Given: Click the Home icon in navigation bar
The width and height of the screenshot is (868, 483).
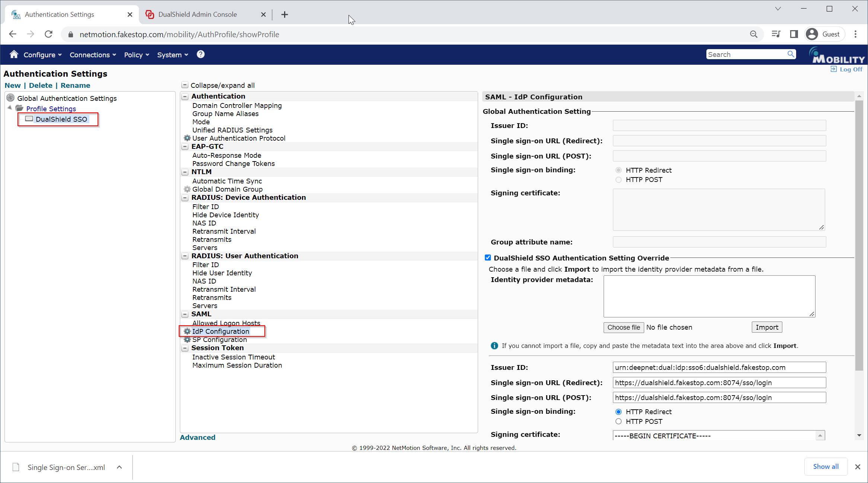Looking at the screenshot, I should [x=14, y=54].
